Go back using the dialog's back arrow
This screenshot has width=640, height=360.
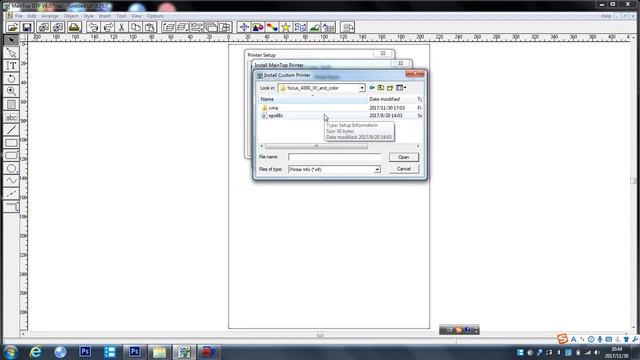click(372, 88)
